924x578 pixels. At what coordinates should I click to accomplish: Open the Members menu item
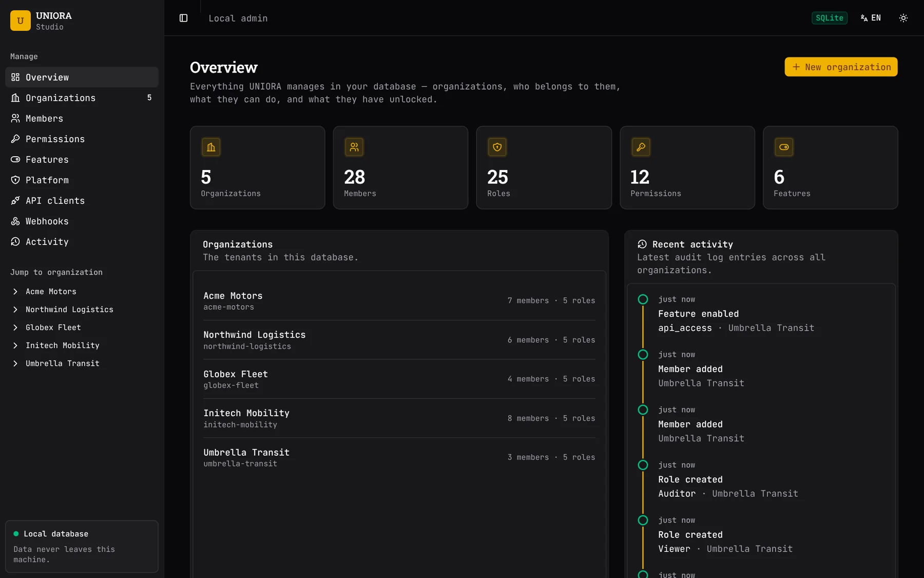coord(82,118)
